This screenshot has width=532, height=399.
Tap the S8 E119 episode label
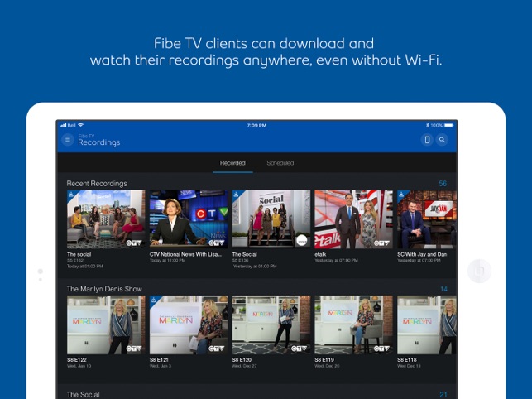(x=324, y=359)
